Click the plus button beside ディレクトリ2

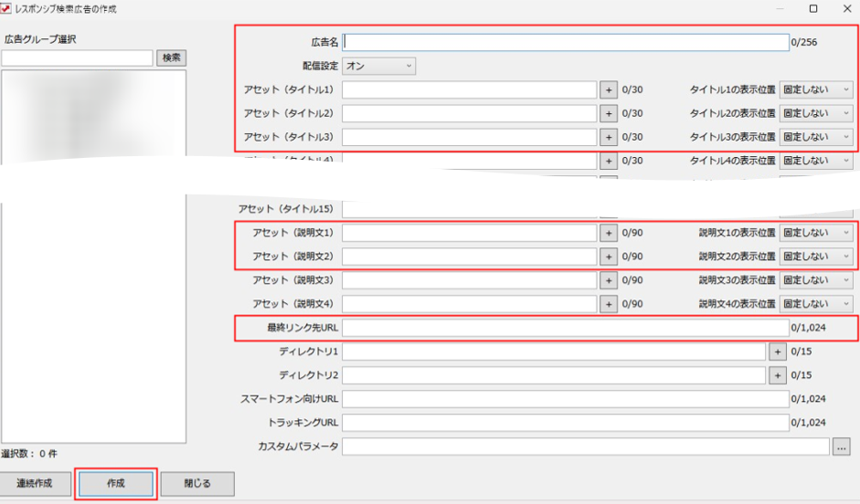tap(778, 375)
